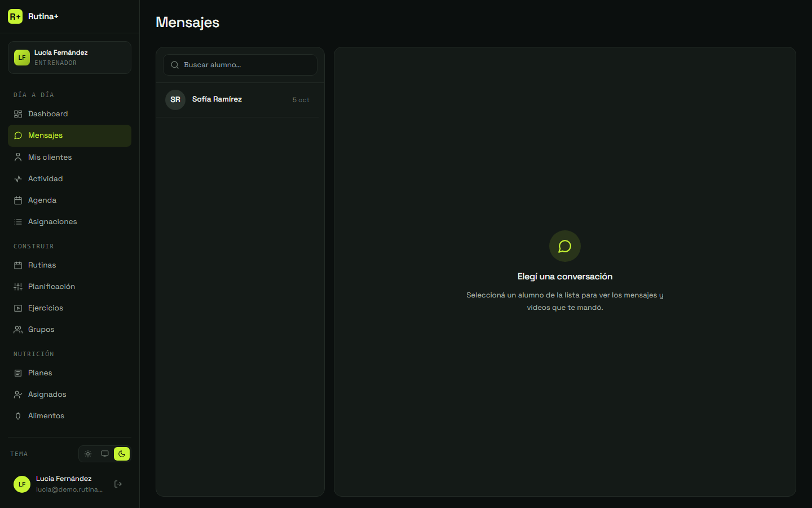
Task: Click the Planificación sliders icon
Action: point(18,287)
